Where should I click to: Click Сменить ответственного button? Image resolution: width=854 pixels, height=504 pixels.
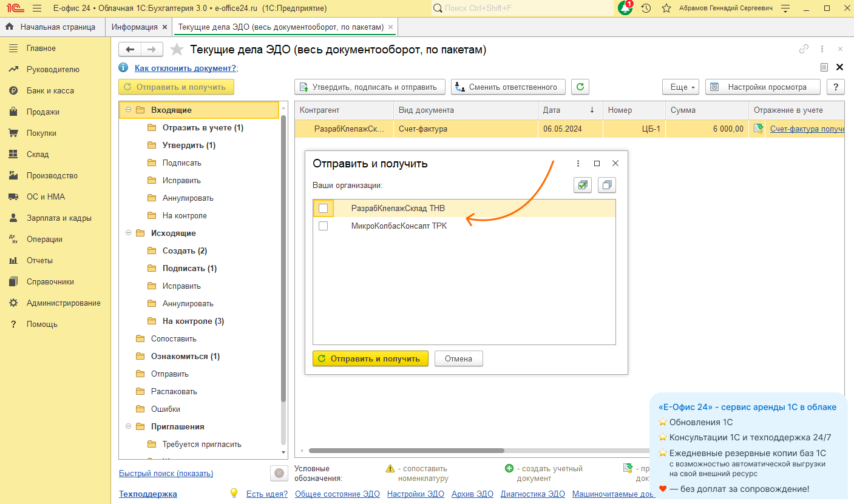click(x=509, y=87)
